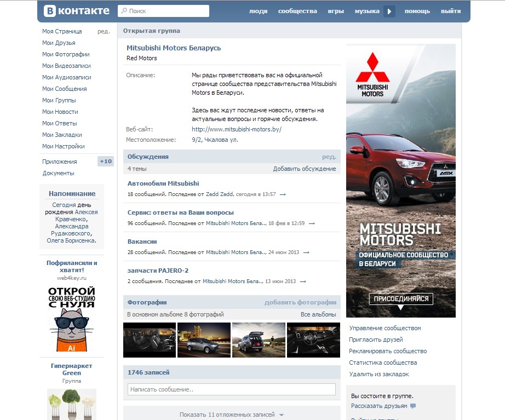Open the dashboard steering wheel photo thumbnail
Viewport: 505px width, 420px height.
pos(313,340)
